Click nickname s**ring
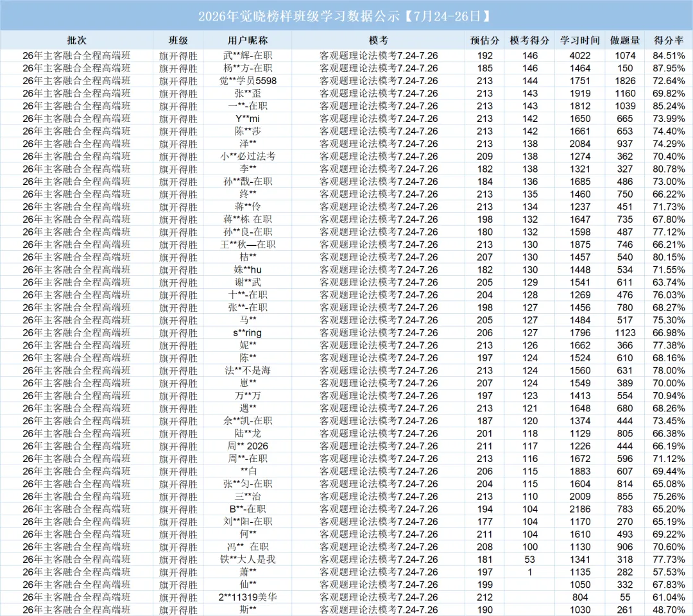This screenshot has width=693, height=616. [x=248, y=333]
